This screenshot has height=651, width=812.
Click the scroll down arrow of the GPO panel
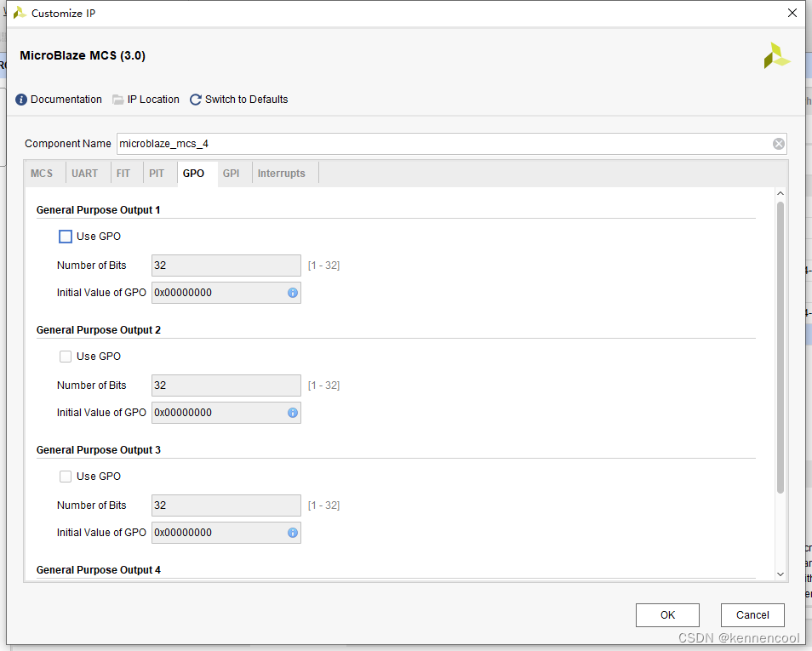coord(781,574)
